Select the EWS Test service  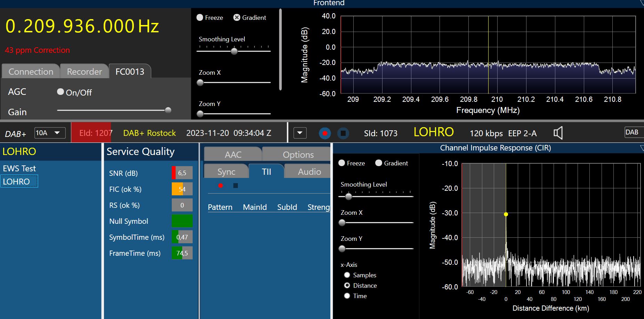point(19,169)
